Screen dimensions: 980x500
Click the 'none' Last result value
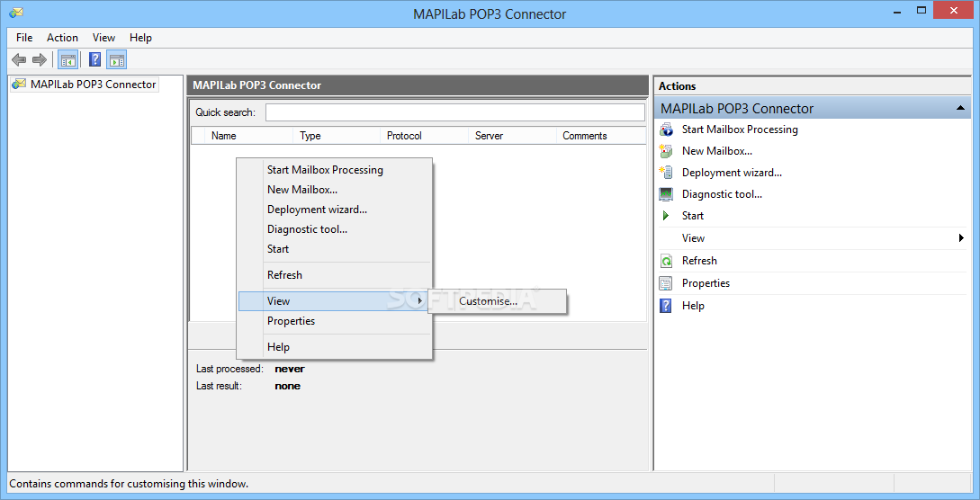coord(287,386)
